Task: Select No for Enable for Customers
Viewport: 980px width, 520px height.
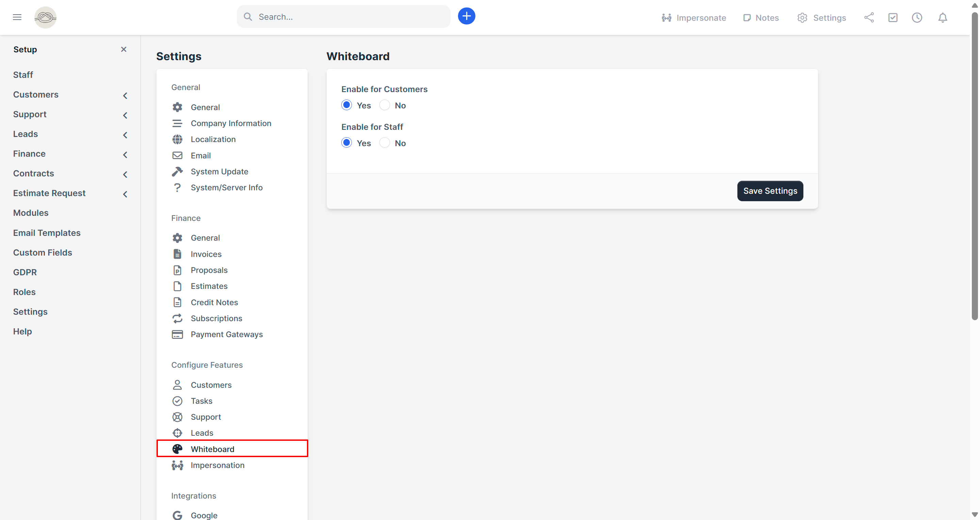Action: 385,105
